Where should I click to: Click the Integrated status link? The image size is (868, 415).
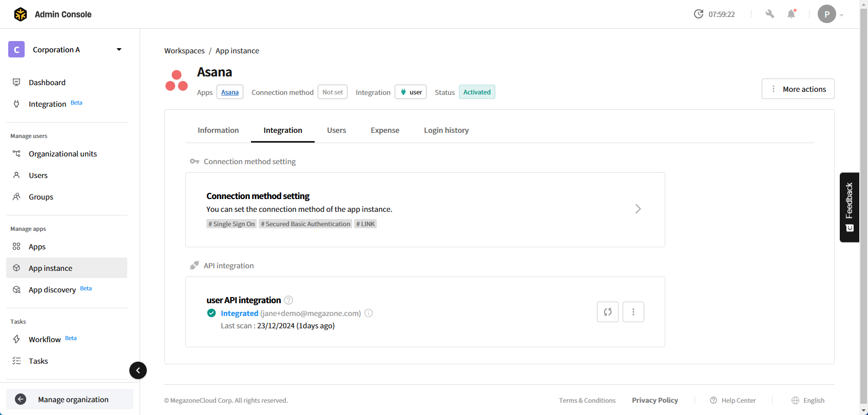pyautogui.click(x=239, y=313)
